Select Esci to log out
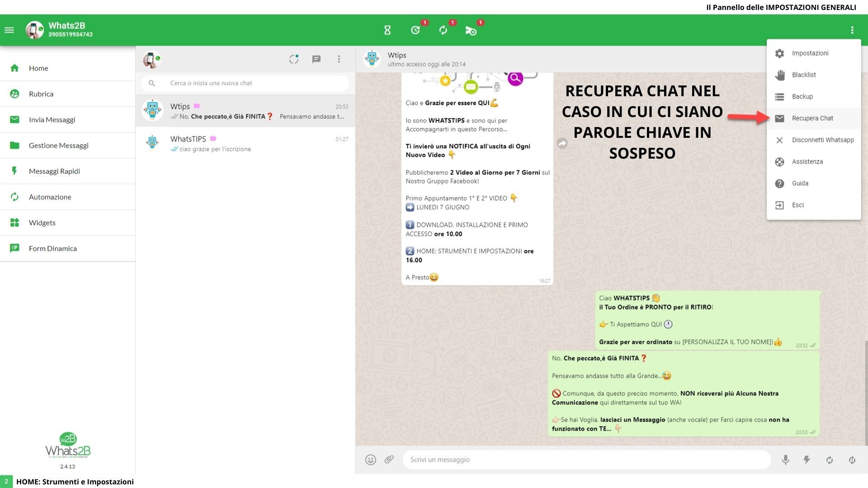868x488 pixels. point(814,205)
